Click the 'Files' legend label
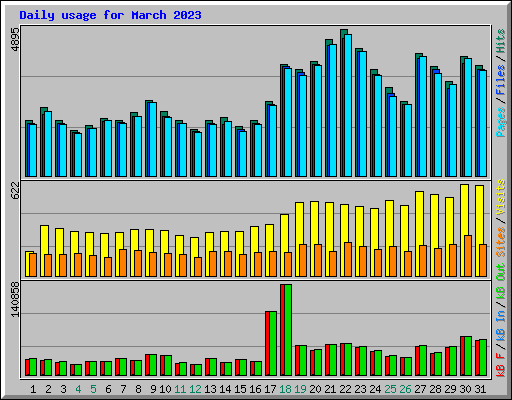Viewport: 512px width, 400px height. point(501,80)
